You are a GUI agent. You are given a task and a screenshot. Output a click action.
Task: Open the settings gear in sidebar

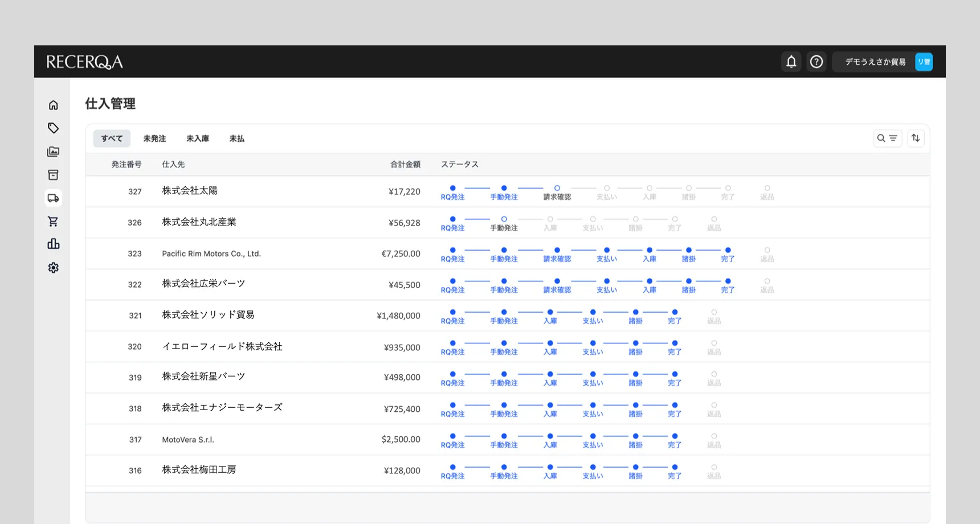click(53, 268)
